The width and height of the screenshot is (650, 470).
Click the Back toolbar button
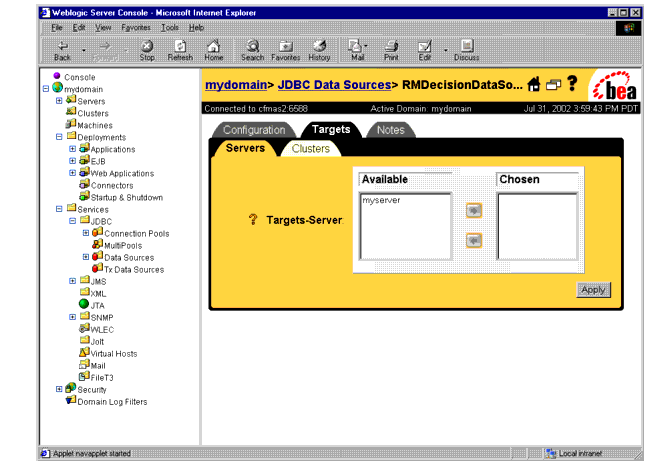pyautogui.click(x=63, y=51)
